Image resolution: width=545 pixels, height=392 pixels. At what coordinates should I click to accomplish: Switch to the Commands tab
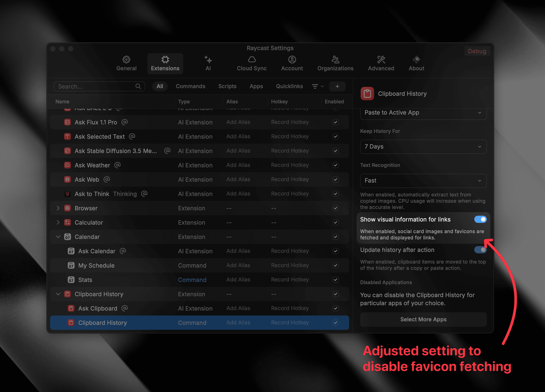[x=191, y=86]
